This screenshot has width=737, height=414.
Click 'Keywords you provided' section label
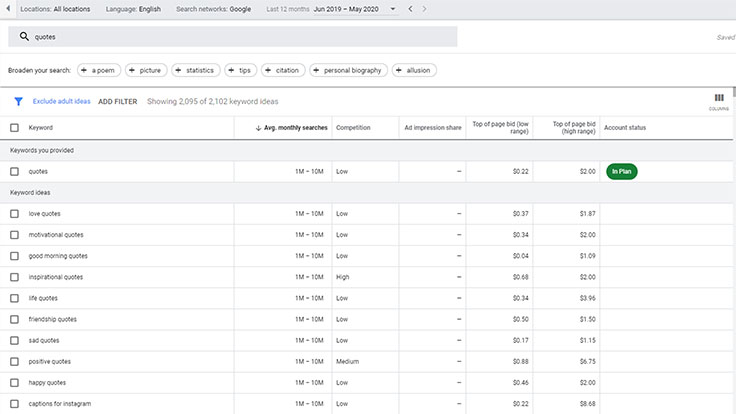click(x=42, y=150)
